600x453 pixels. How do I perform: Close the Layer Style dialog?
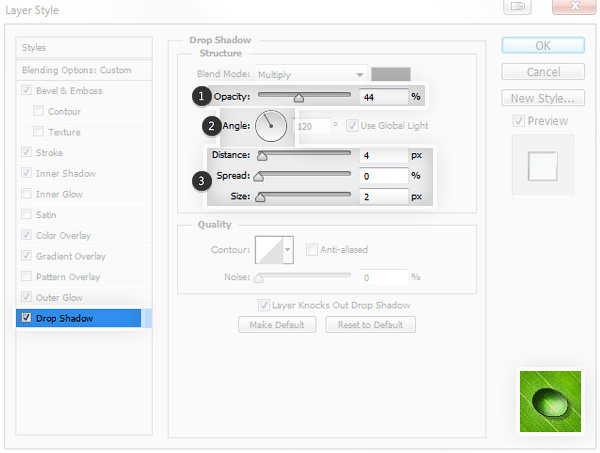point(574,6)
